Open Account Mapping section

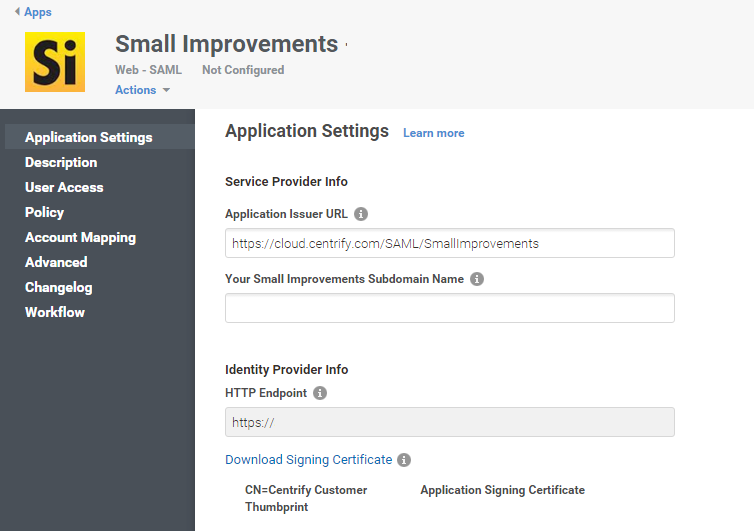click(80, 238)
